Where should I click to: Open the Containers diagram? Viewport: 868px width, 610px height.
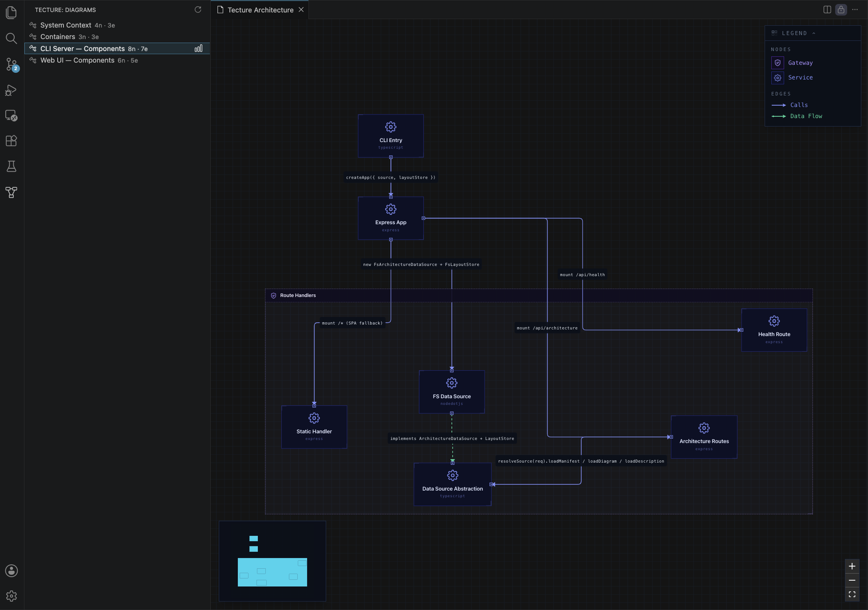(117, 37)
